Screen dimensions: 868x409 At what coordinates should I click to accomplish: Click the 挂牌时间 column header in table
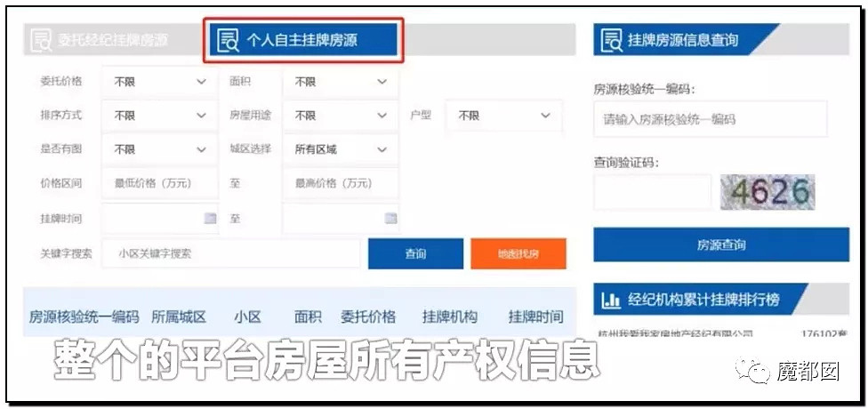point(536,317)
